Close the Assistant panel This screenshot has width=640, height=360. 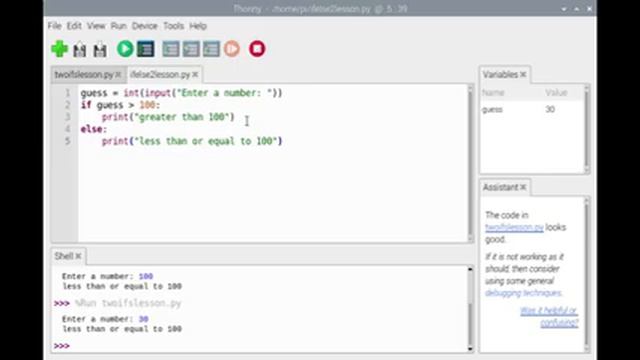coord(523,187)
